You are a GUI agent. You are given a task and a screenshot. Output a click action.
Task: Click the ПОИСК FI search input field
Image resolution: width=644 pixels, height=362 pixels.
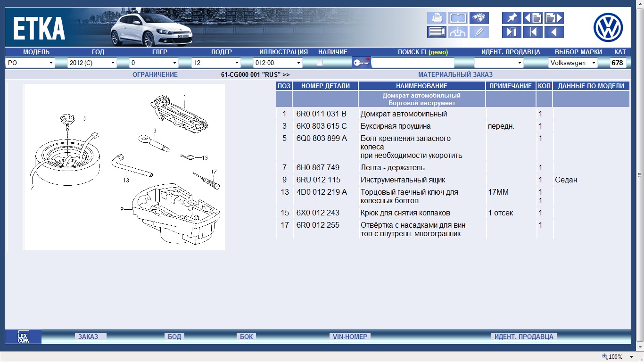pos(413,63)
